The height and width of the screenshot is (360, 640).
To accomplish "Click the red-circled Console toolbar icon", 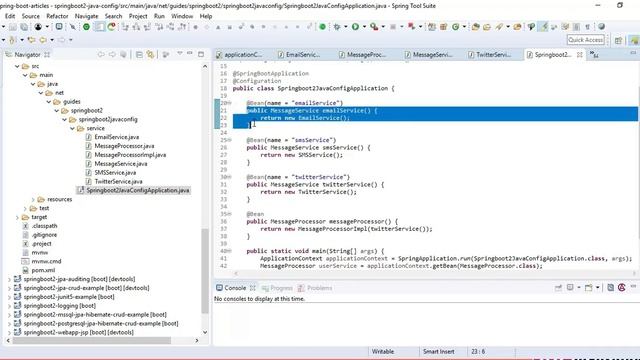I will point(622,288).
